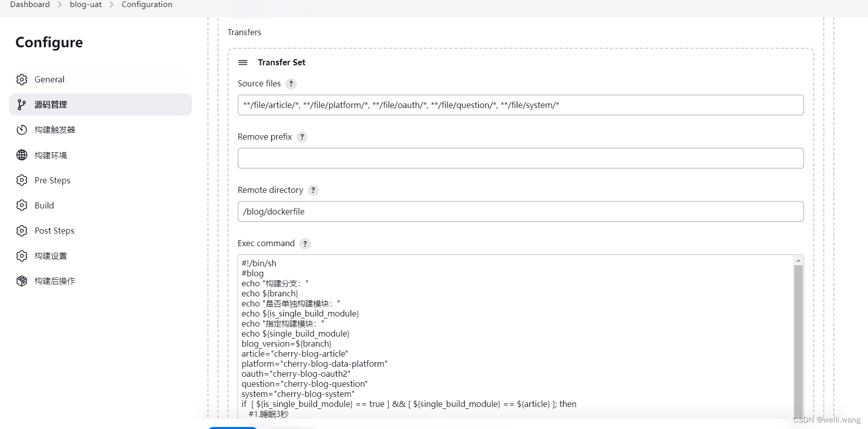Open Configuration breadcrumb link
The height and width of the screenshot is (429, 868).
[147, 5]
